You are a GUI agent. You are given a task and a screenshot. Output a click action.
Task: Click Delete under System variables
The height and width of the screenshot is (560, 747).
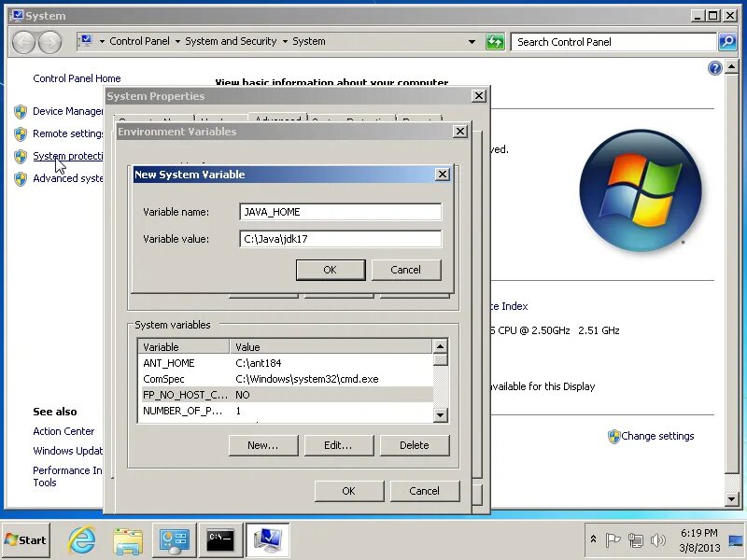415,445
